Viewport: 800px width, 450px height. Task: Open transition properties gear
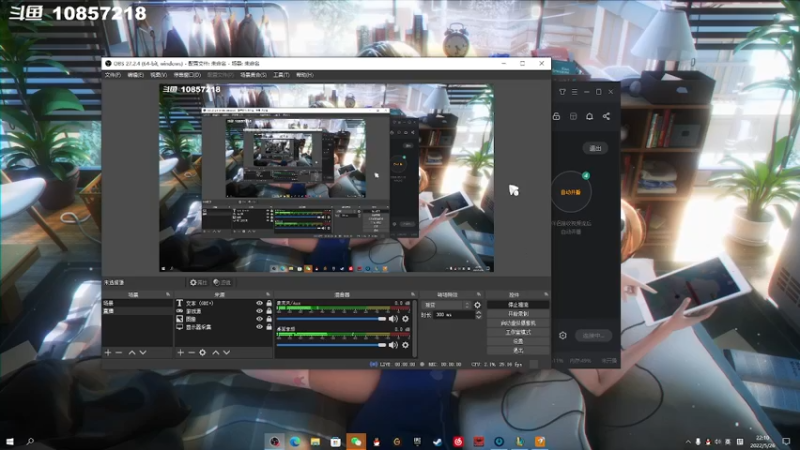pos(477,305)
